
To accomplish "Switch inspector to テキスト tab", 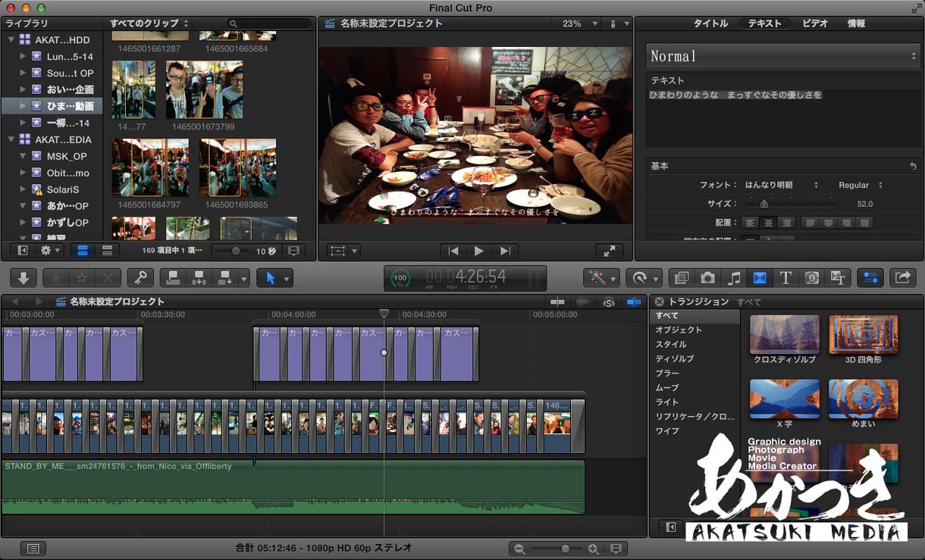I will pos(764,23).
